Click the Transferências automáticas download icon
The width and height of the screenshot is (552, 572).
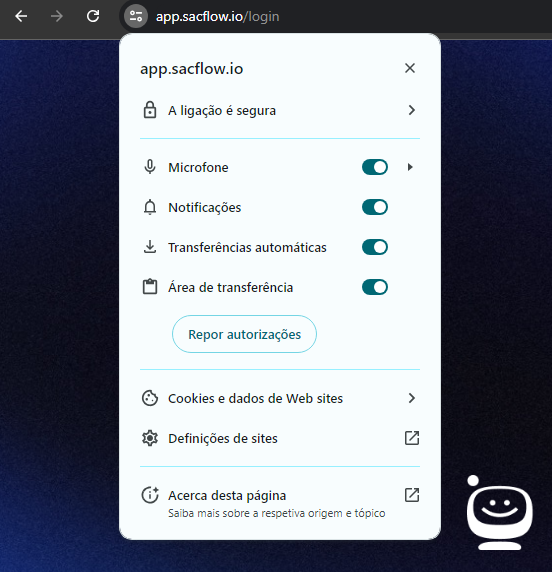click(x=150, y=247)
